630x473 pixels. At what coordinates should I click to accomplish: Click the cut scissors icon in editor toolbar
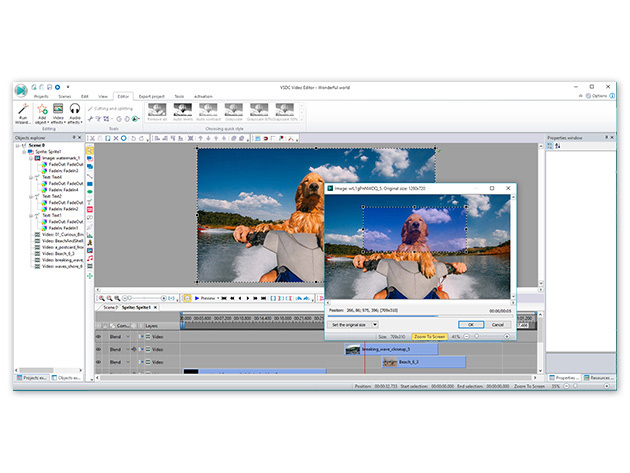(92, 138)
